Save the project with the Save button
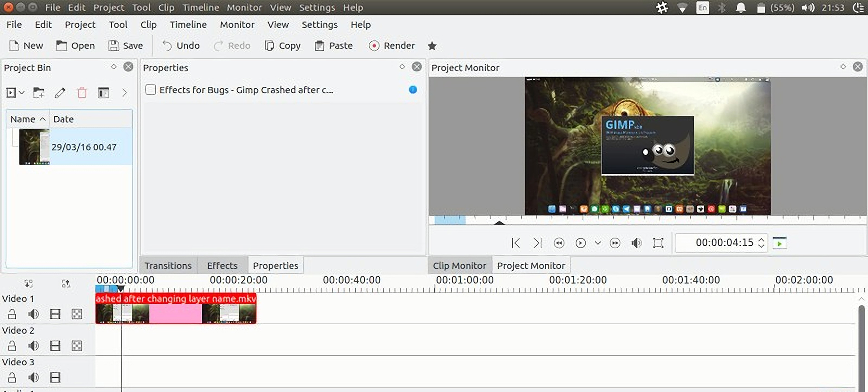 [x=125, y=46]
